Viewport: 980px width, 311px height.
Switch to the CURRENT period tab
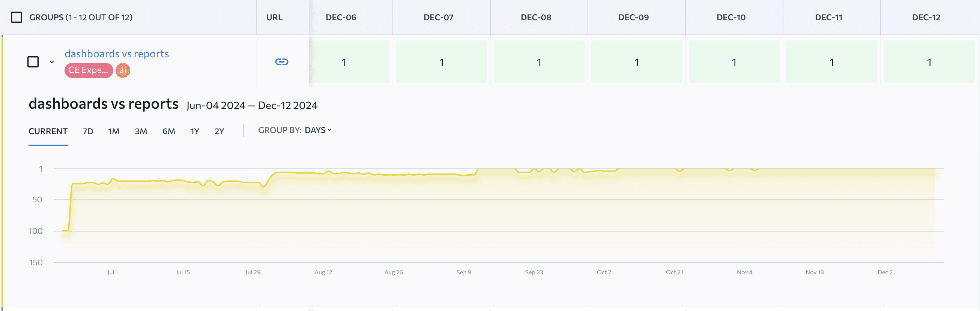pyautogui.click(x=48, y=132)
